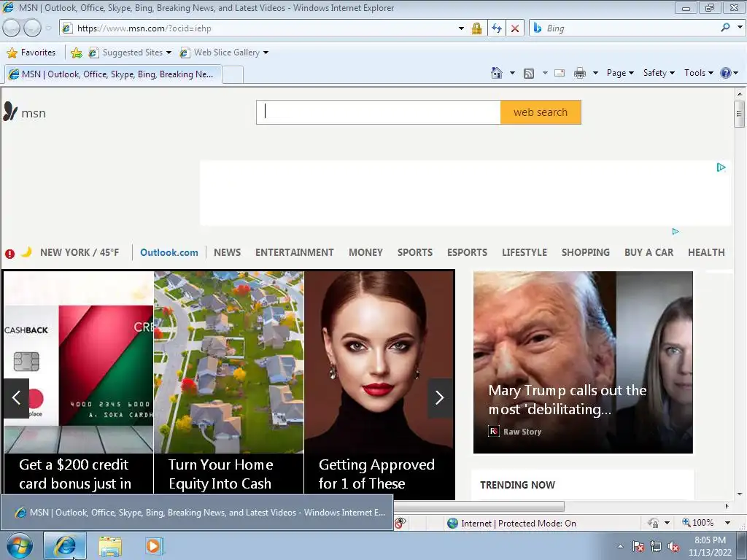Show hidden tray icons arrow

tap(620, 547)
